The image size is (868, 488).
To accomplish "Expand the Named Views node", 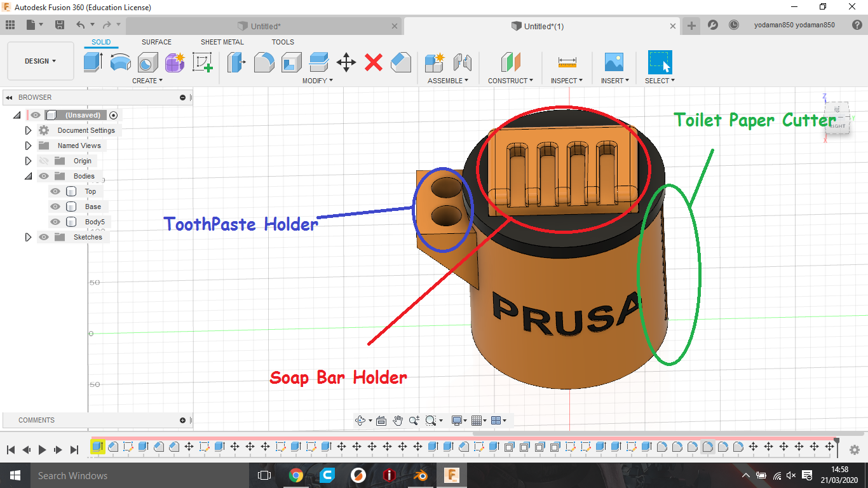I will tap(28, 146).
